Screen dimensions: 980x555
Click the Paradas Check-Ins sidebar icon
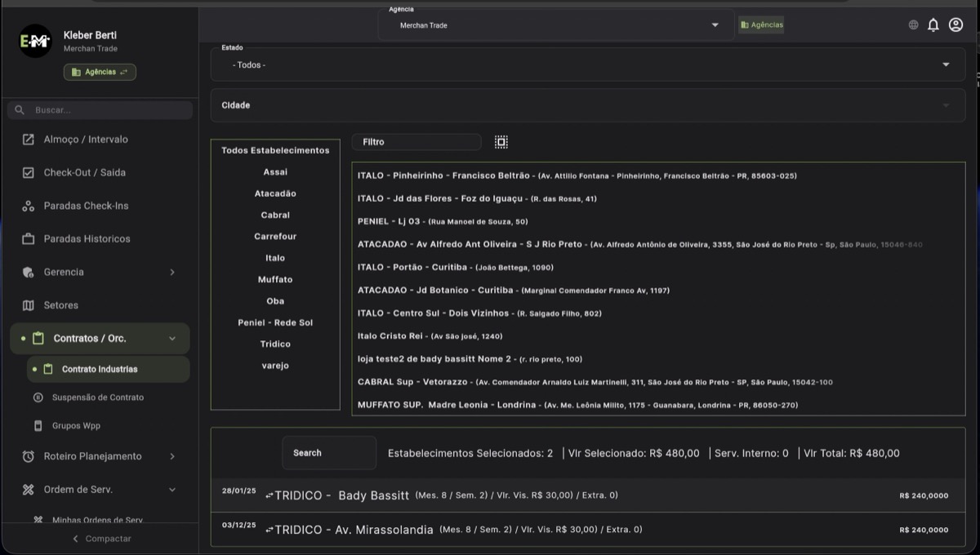point(29,206)
